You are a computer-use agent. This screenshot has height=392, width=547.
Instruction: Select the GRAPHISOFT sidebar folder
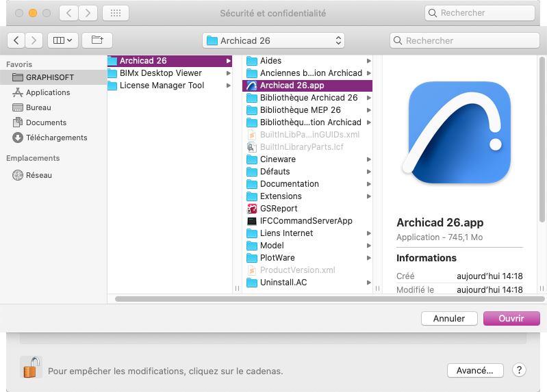53,77
